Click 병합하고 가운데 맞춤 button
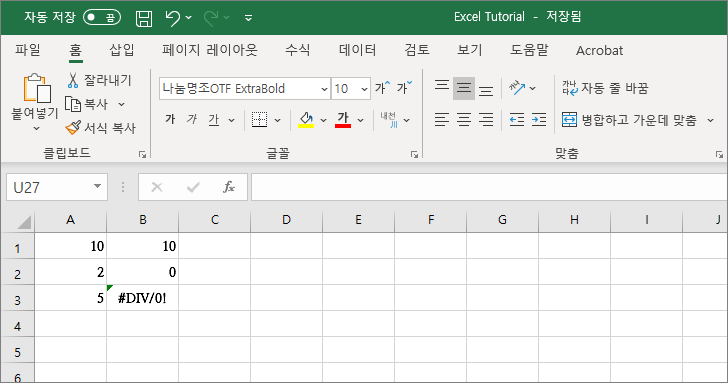 click(629, 120)
